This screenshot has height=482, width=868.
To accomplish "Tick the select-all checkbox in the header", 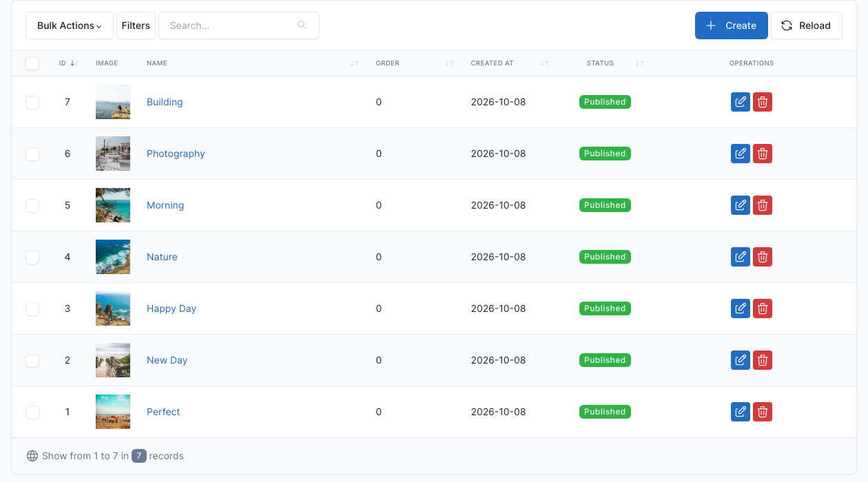I will point(32,63).
